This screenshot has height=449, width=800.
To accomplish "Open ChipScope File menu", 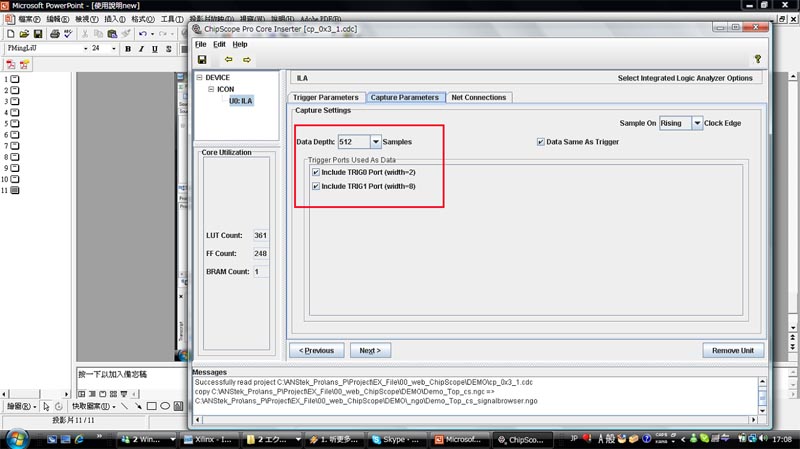I will tap(201, 44).
